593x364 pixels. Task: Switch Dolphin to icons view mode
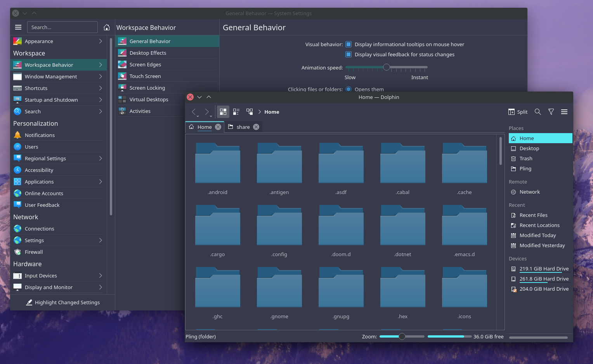click(x=223, y=112)
